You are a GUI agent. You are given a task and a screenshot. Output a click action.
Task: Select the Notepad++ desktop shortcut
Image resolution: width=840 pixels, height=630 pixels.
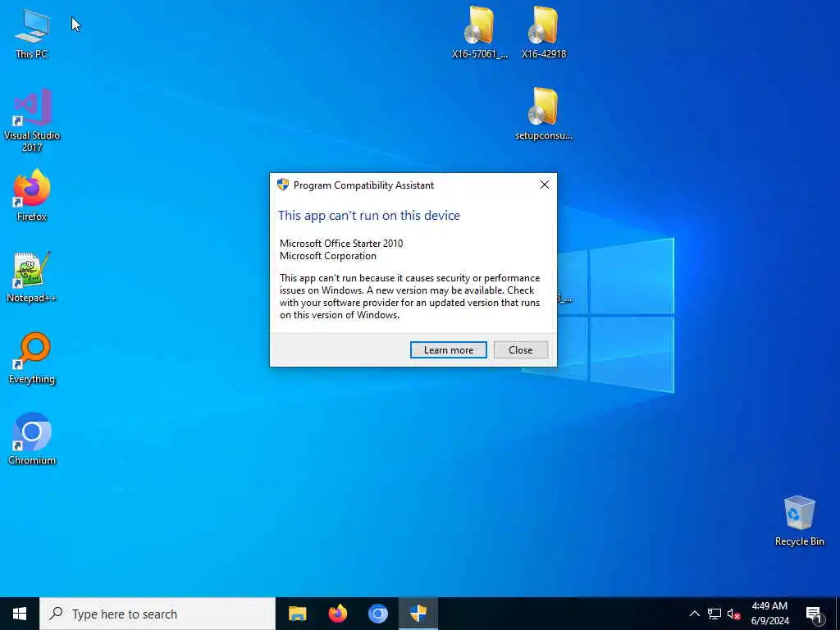pos(32,277)
